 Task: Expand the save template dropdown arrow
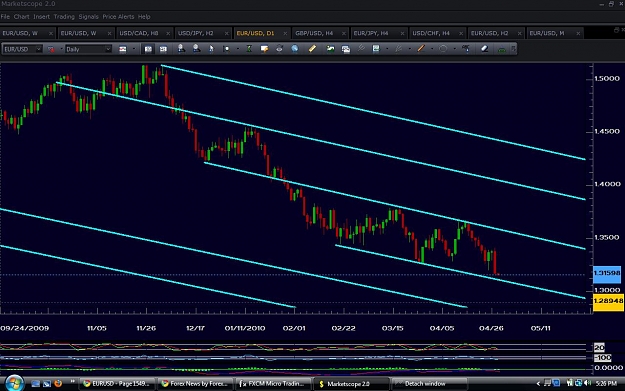point(387,49)
